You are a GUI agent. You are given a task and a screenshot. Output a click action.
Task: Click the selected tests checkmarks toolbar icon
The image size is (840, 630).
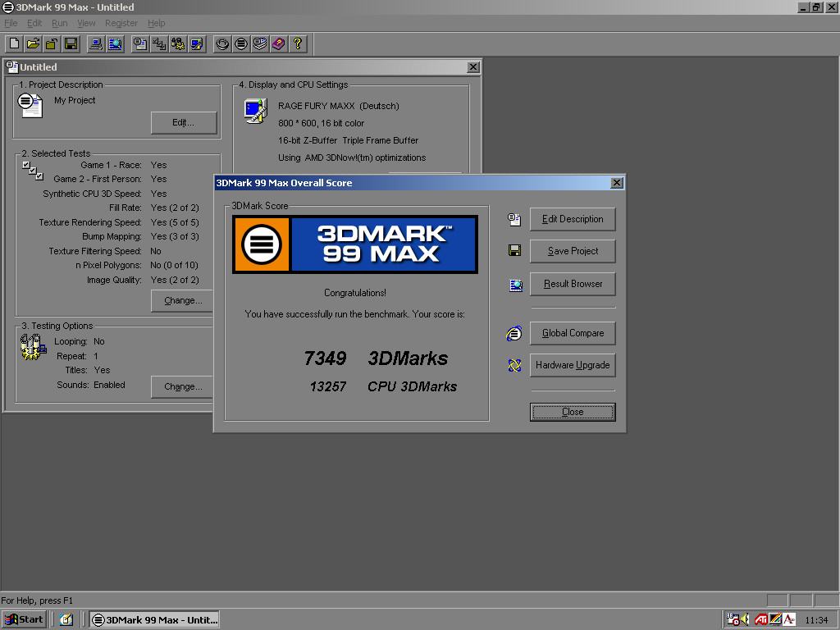pyautogui.click(x=159, y=44)
